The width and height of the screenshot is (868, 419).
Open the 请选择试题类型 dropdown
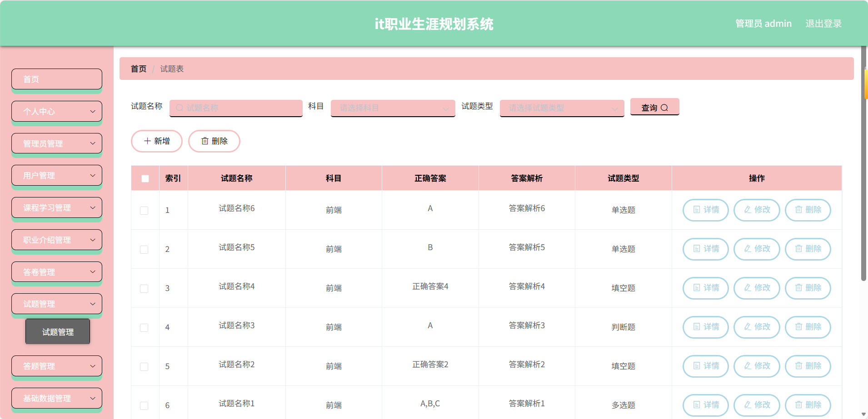point(562,108)
